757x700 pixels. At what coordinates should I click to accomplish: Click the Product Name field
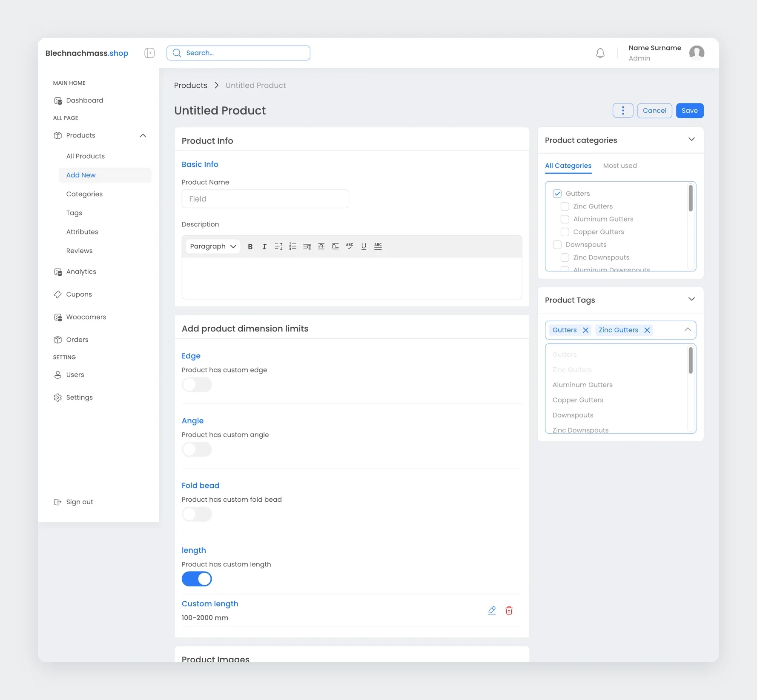click(x=265, y=199)
